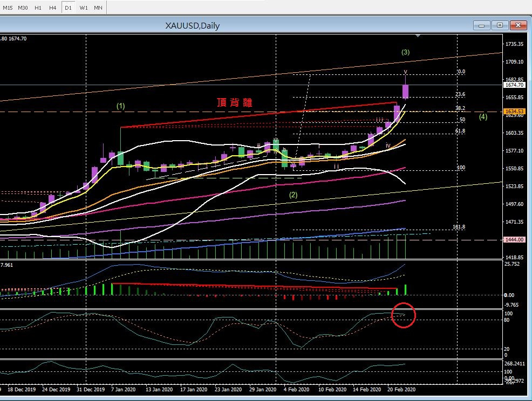
Task: Toggle the active D1 daily timeframe
Action: pos(68,8)
